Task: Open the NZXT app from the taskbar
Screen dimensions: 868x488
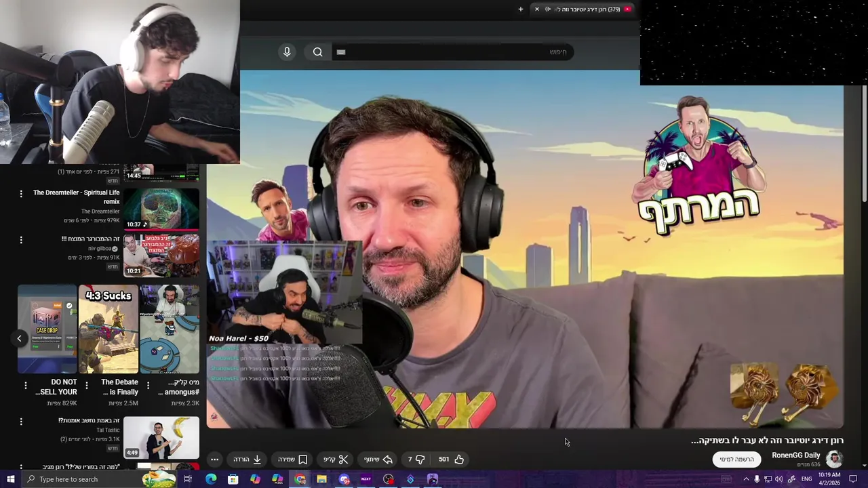Action: (x=366, y=479)
